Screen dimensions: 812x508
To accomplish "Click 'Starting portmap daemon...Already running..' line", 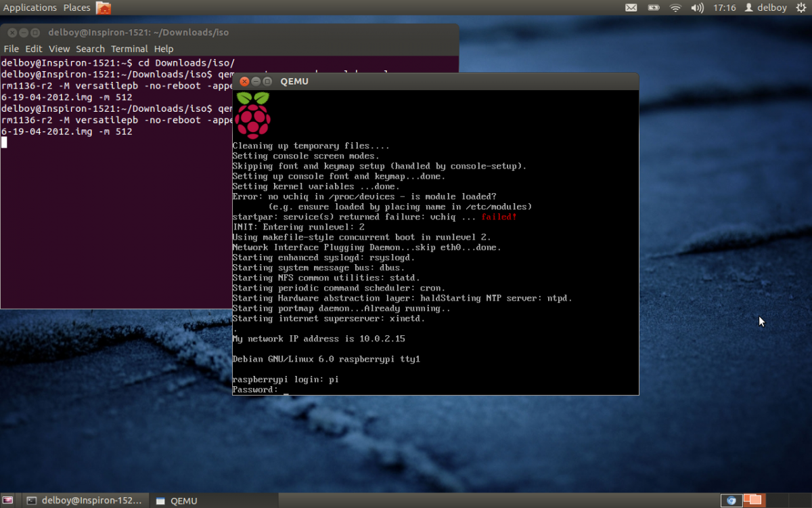I will tap(342, 308).
